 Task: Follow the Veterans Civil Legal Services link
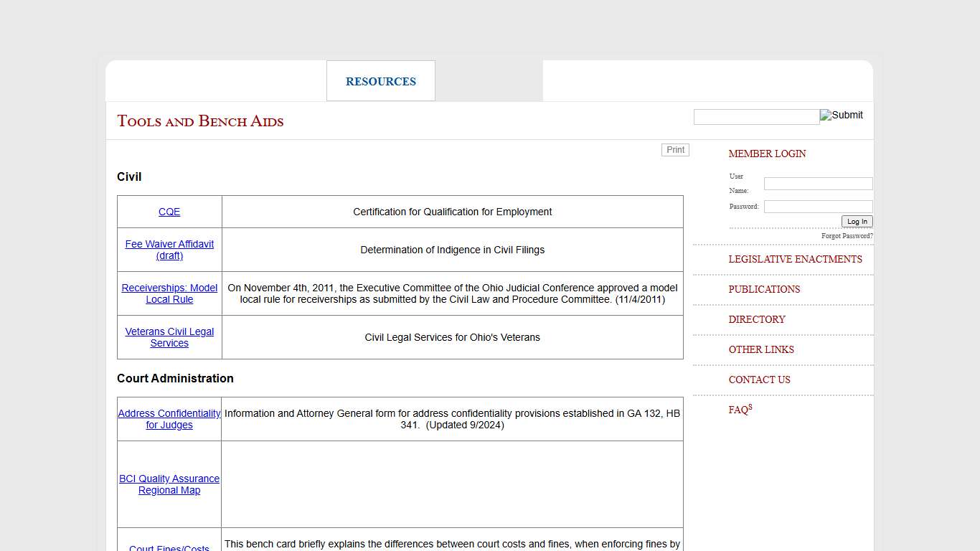[169, 337]
